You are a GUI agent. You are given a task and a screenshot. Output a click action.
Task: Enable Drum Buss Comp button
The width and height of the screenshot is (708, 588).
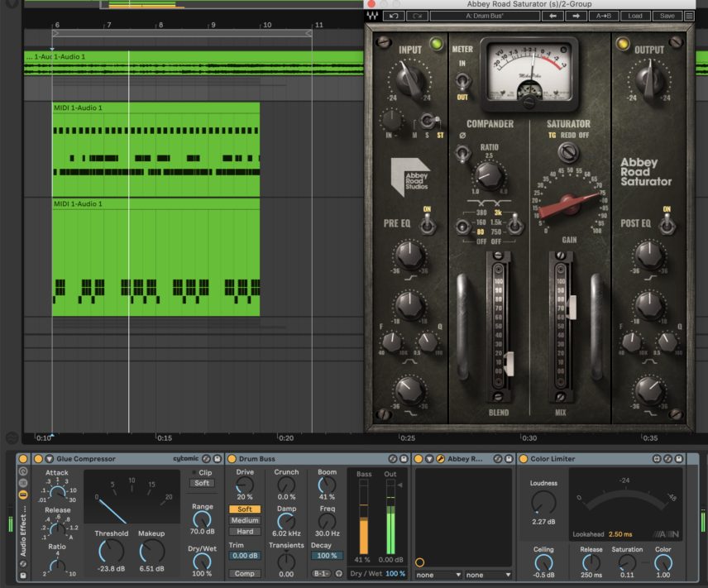click(244, 574)
